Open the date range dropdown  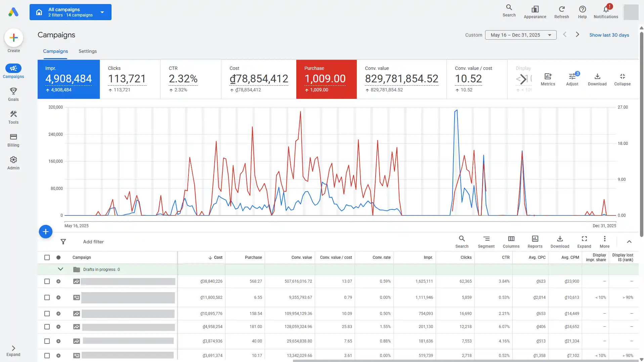521,35
